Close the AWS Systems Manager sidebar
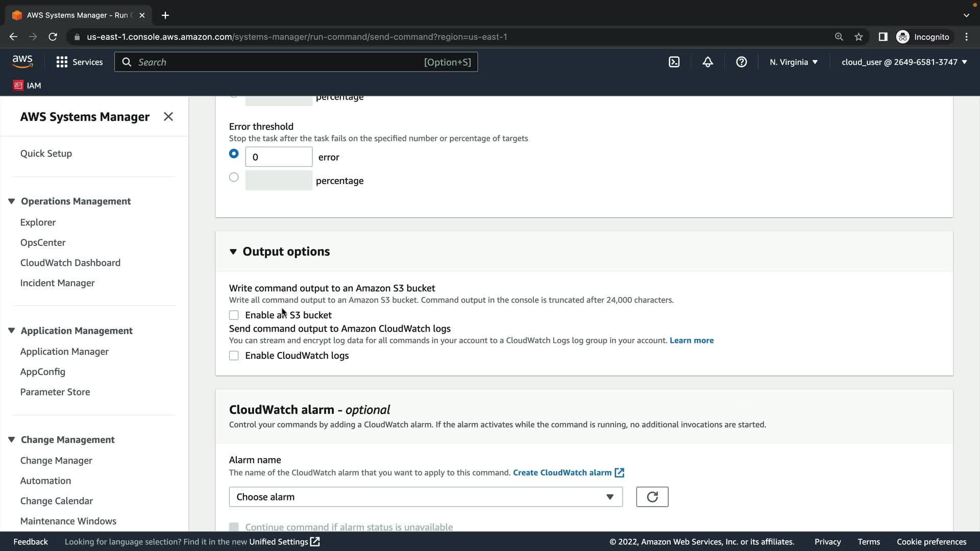This screenshot has height=551, width=980. [x=168, y=116]
